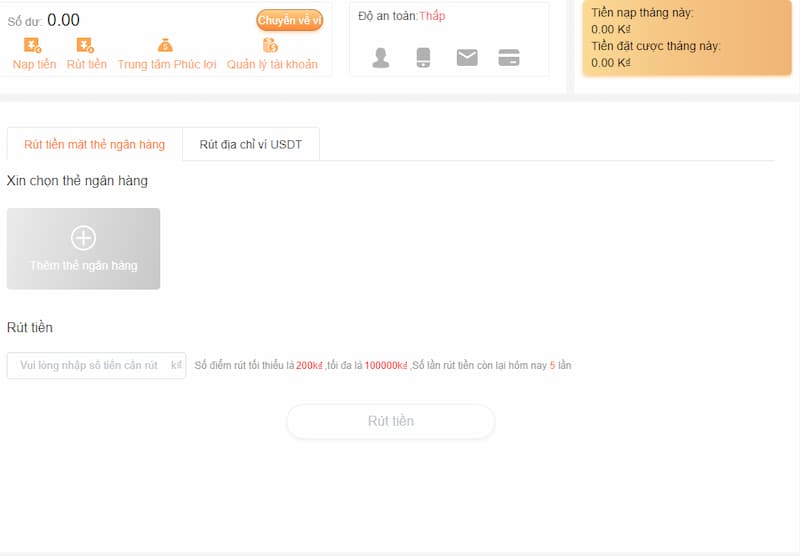Screen dimensions: 800x556
Task: Click the mobile phone verification icon
Action: click(x=423, y=58)
